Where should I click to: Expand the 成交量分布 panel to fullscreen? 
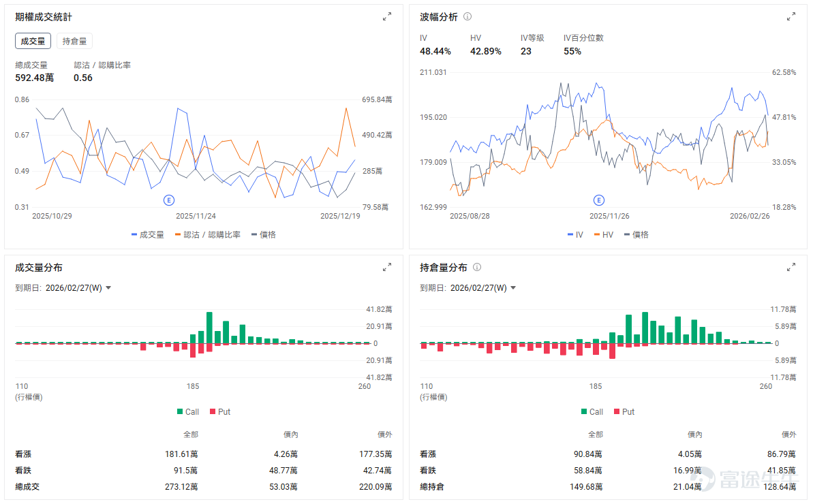click(x=387, y=267)
